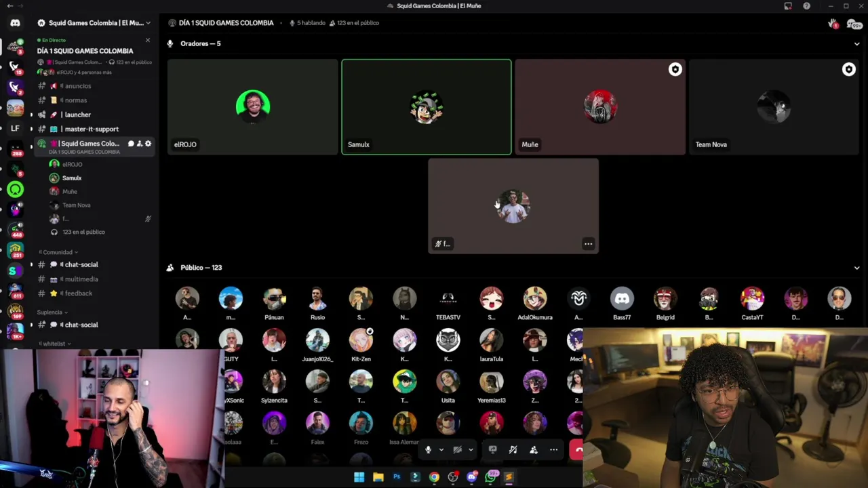Open the anuncios channel
Image resolution: width=868 pixels, height=488 pixels.
[x=94, y=86]
